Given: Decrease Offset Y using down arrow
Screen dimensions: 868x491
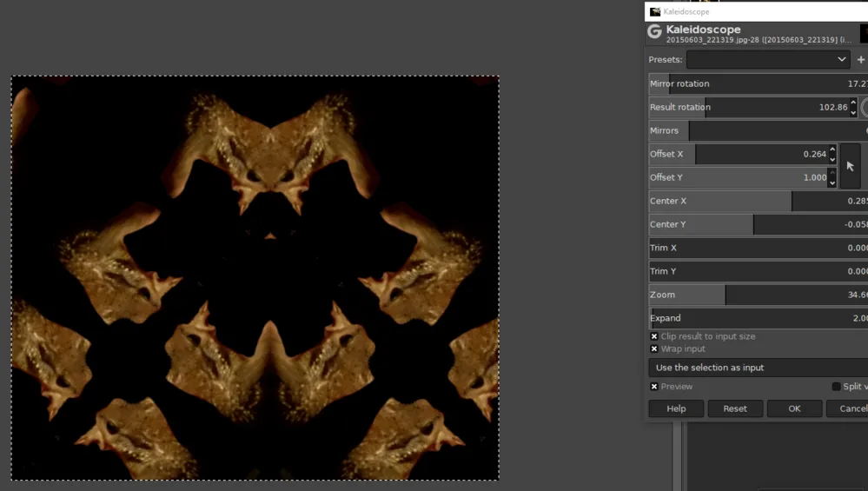Looking at the screenshot, I should tap(832, 182).
